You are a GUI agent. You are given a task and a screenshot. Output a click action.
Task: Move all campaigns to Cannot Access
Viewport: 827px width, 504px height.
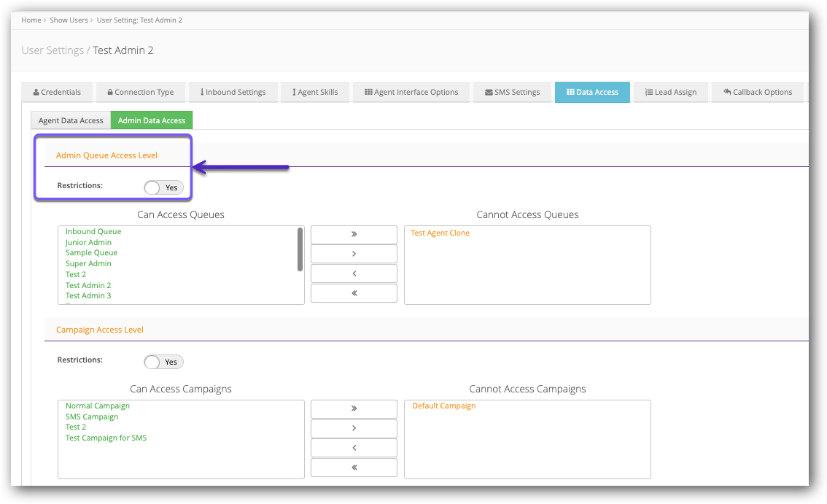point(354,409)
